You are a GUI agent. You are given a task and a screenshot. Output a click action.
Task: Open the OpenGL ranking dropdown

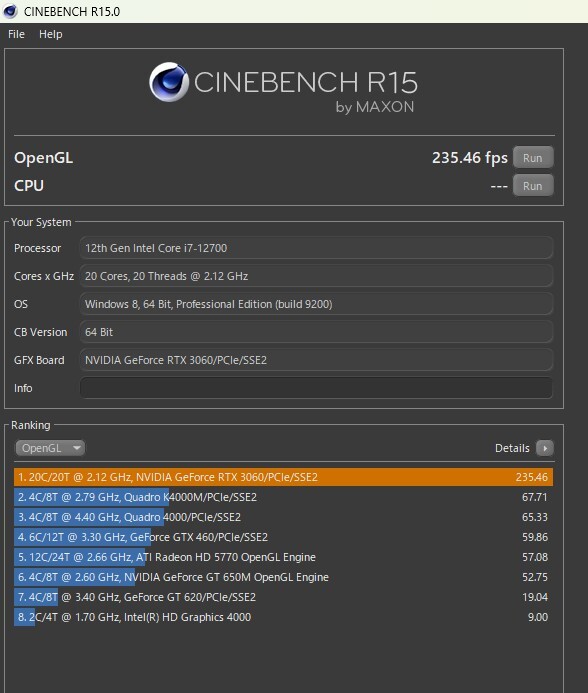click(50, 448)
